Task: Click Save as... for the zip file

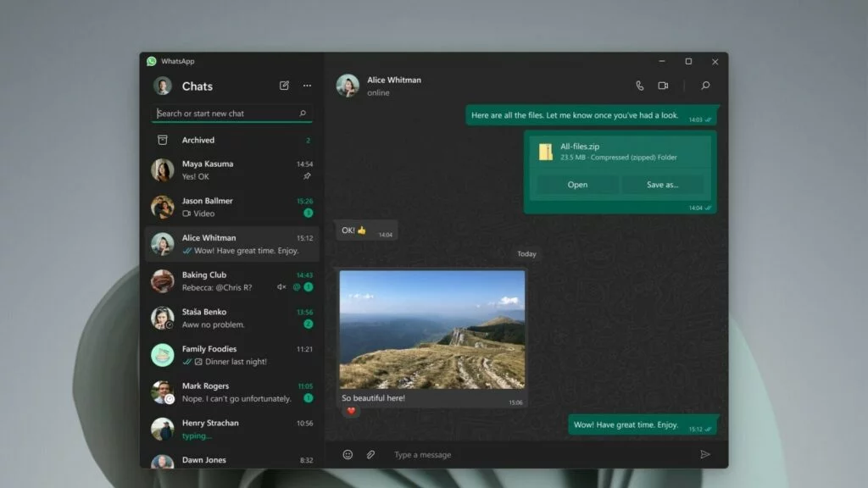Action: tap(662, 185)
